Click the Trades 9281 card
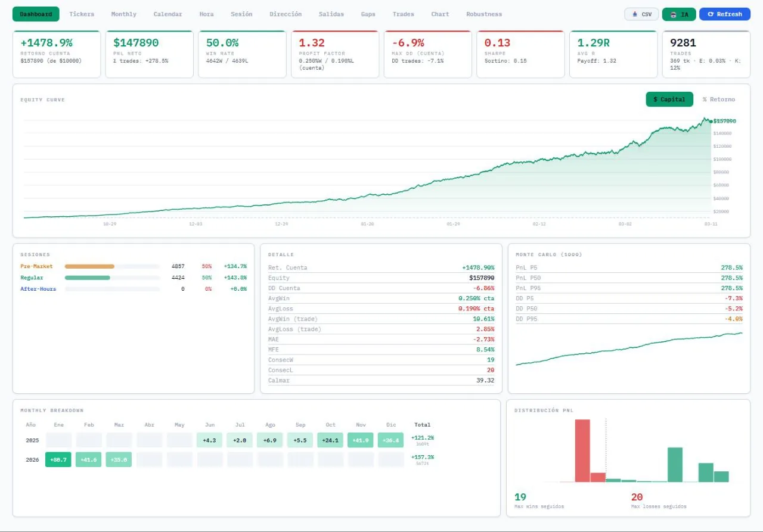 point(706,54)
